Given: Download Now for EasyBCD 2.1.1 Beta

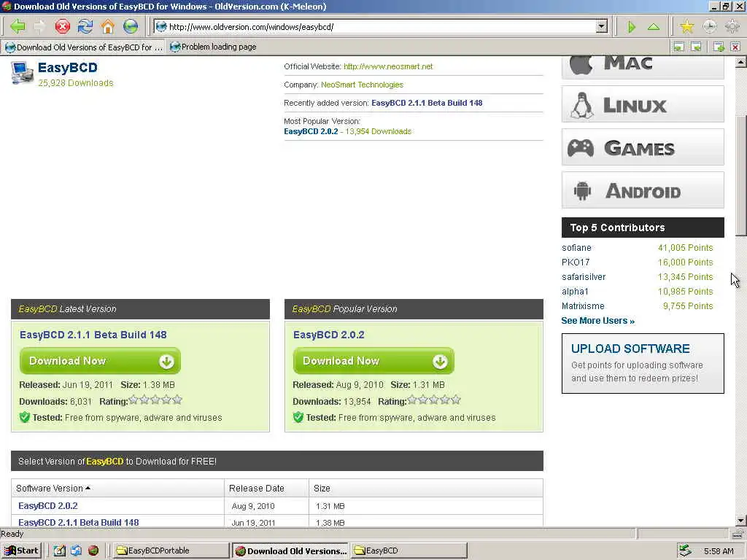Looking at the screenshot, I should [100, 361].
